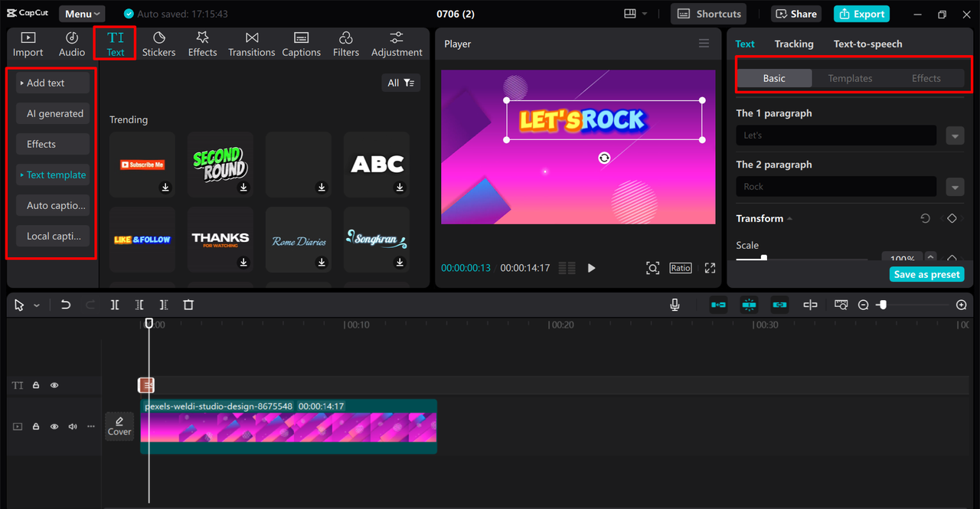The height and width of the screenshot is (509, 980).
Task: Open the Import media tab
Action: (x=28, y=44)
